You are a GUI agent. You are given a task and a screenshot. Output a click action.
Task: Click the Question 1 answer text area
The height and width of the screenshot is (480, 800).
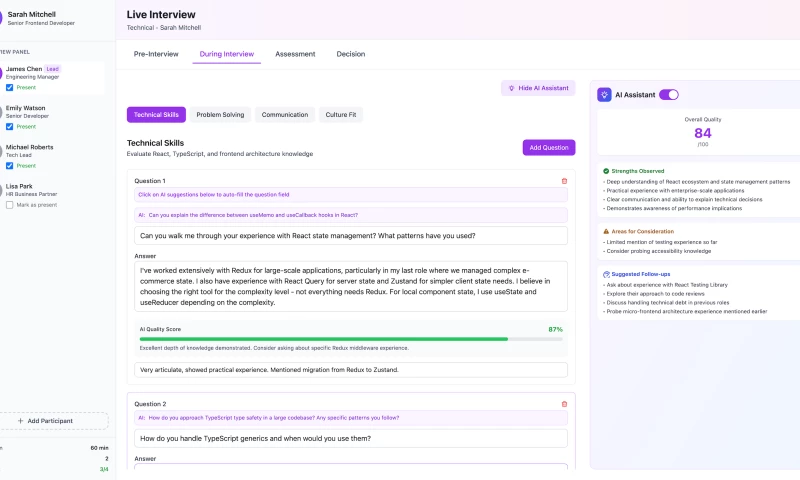tap(351, 286)
